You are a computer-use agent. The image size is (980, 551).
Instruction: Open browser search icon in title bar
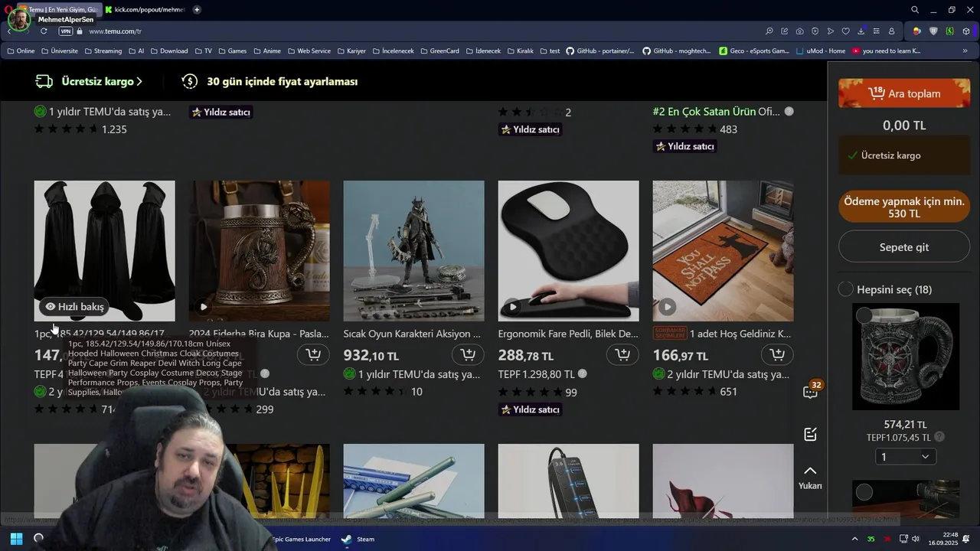point(915,10)
